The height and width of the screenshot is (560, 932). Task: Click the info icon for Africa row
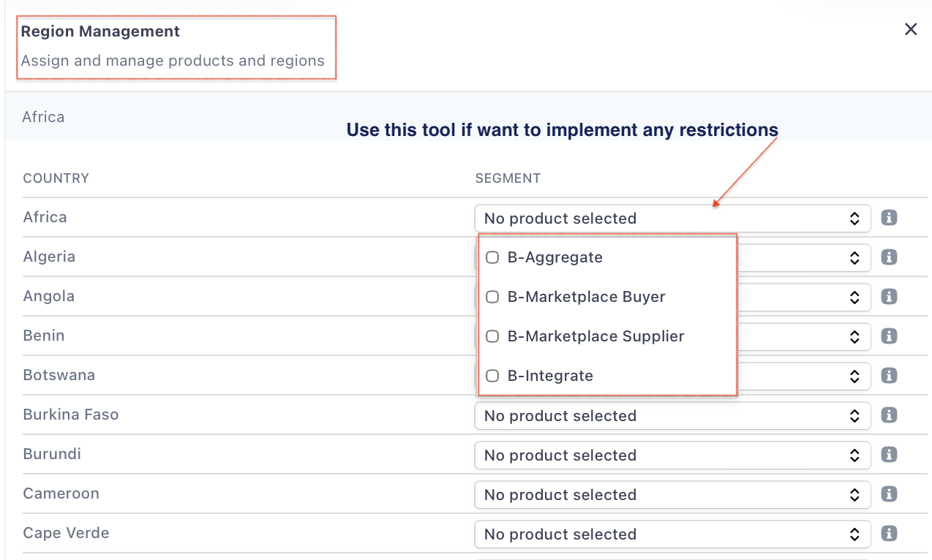pos(889,218)
